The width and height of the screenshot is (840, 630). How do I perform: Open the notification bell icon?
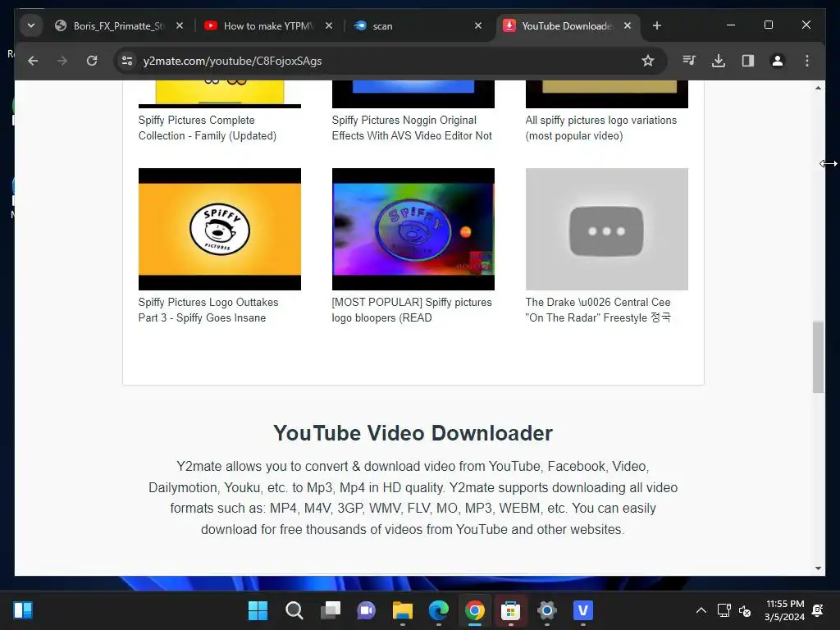(x=818, y=610)
